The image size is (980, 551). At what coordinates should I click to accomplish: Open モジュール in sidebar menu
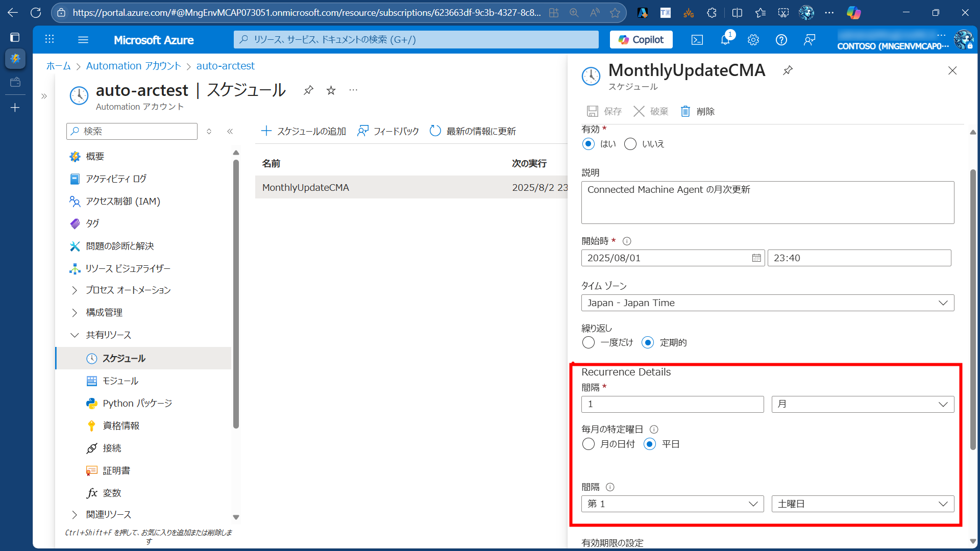click(120, 381)
